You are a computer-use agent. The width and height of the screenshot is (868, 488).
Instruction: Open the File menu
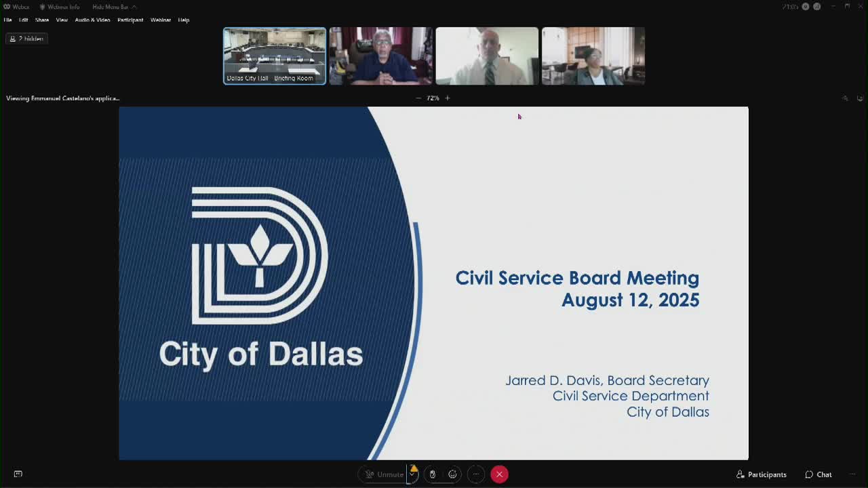pyautogui.click(x=8, y=20)
